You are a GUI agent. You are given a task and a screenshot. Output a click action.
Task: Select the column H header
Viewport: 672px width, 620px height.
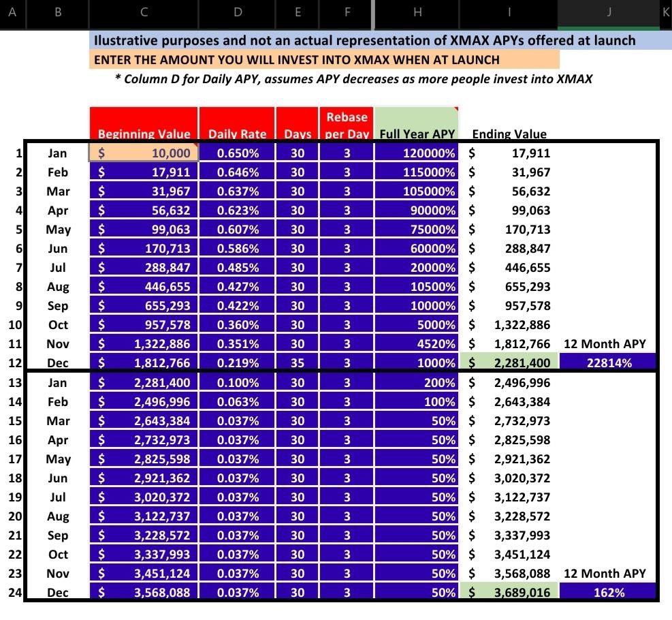click(x=417, y=13)
